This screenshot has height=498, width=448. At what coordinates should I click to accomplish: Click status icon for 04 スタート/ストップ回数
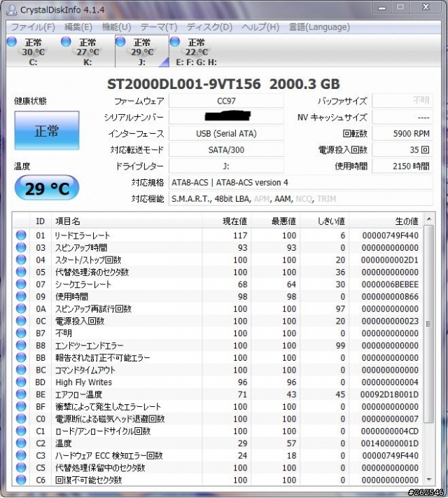point(21,260)
